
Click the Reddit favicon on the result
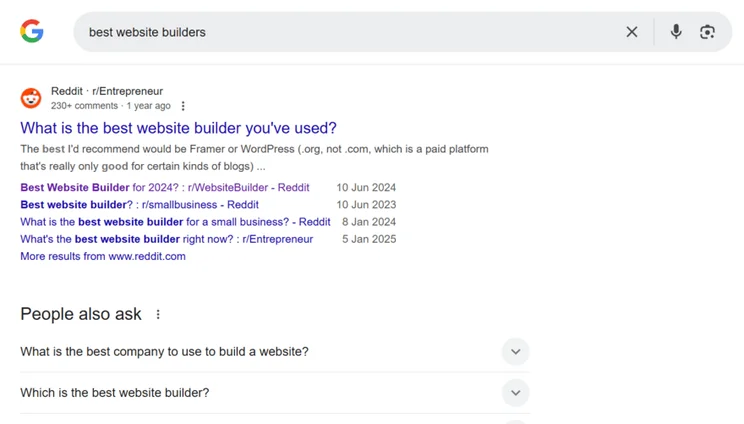pos(31,98)
